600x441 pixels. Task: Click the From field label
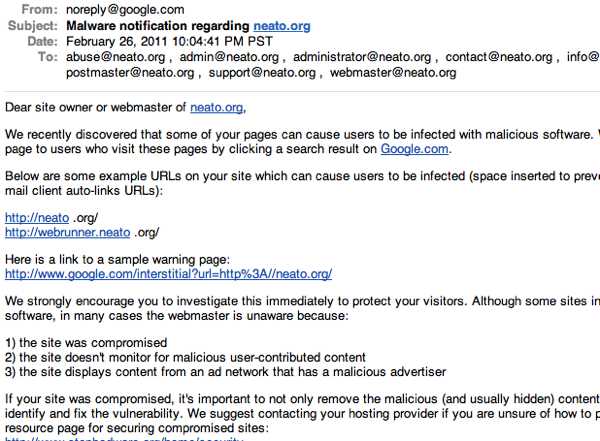click(x=39, y=10)
